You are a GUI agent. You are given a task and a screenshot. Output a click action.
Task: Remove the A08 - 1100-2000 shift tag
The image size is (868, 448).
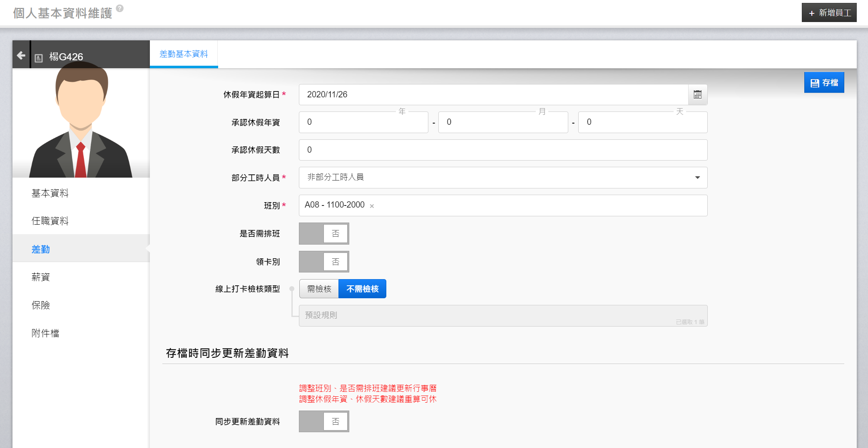(372, 206)
